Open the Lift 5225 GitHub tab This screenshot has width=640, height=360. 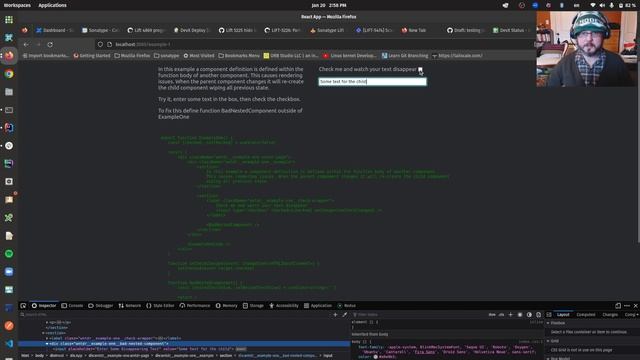click(237, 30)
